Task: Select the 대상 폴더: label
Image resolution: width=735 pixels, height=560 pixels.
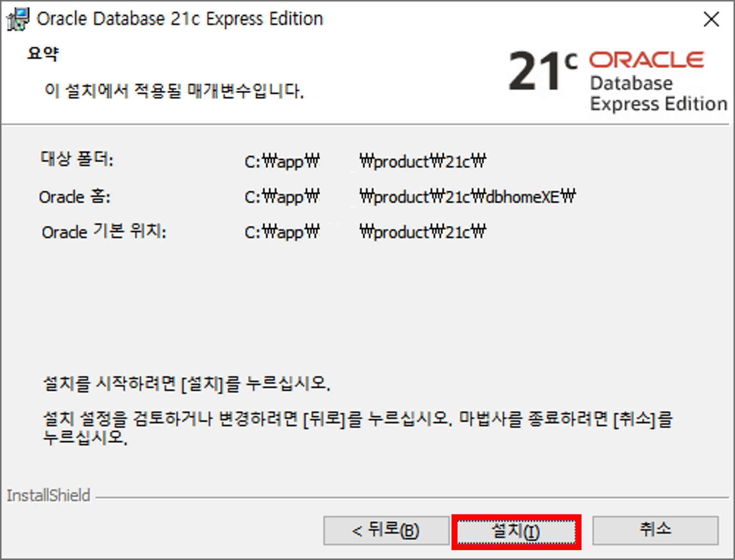Action: point(77,159)
